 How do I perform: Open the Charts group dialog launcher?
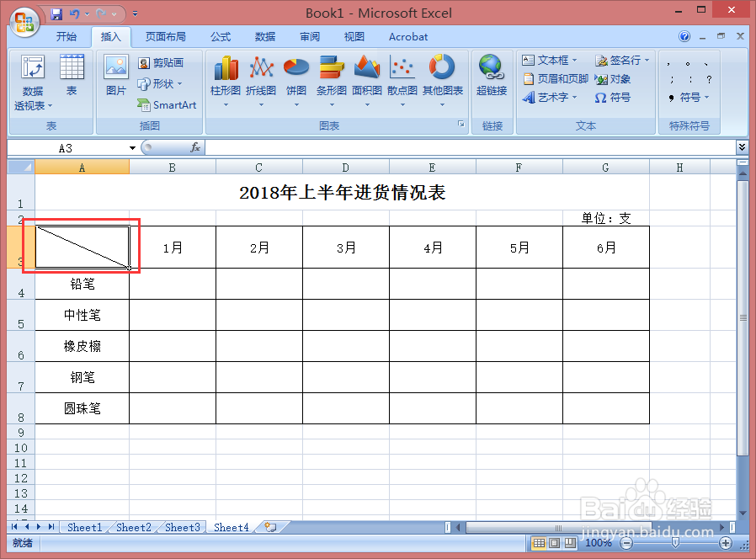tap(461, 124)
